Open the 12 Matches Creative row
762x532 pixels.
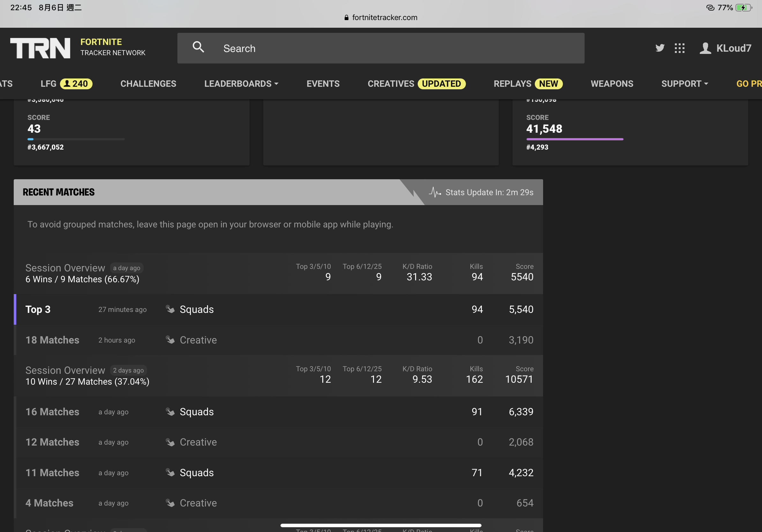(279, 442)
